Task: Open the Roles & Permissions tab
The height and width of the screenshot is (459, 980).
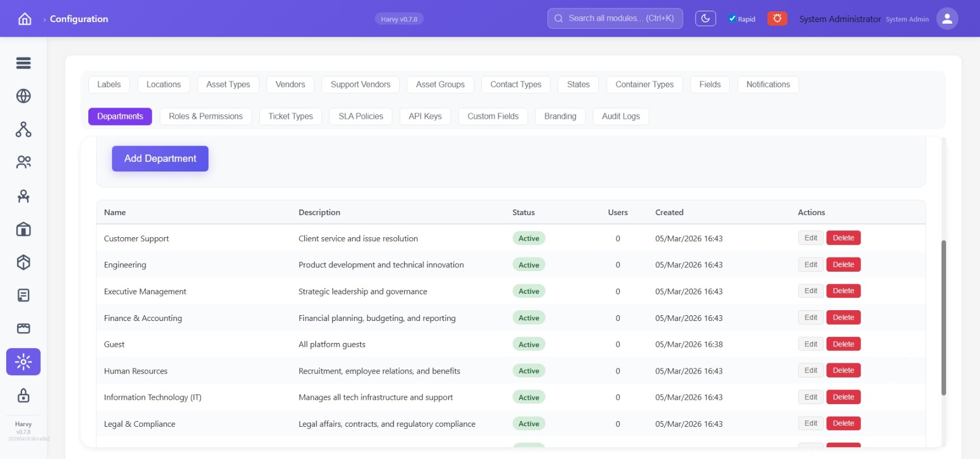Action: click(206, 116)
